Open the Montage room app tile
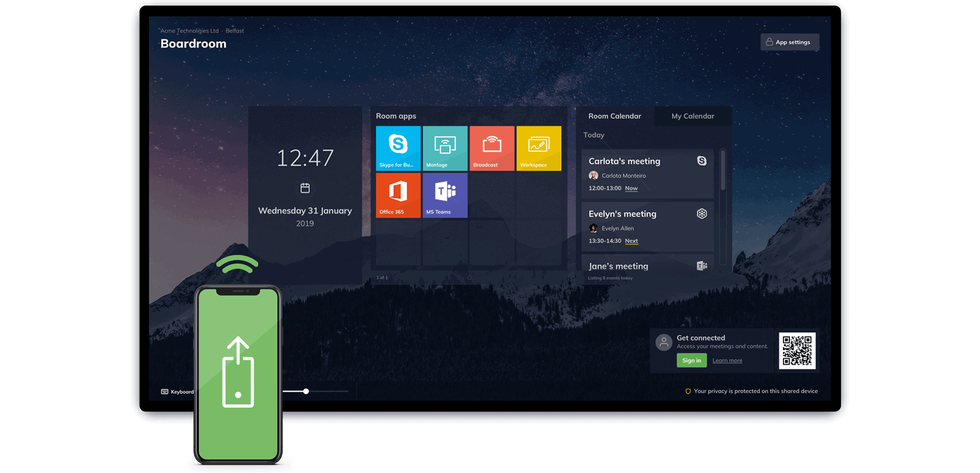Viewport: 980px width, 473px height. point(445,148)
